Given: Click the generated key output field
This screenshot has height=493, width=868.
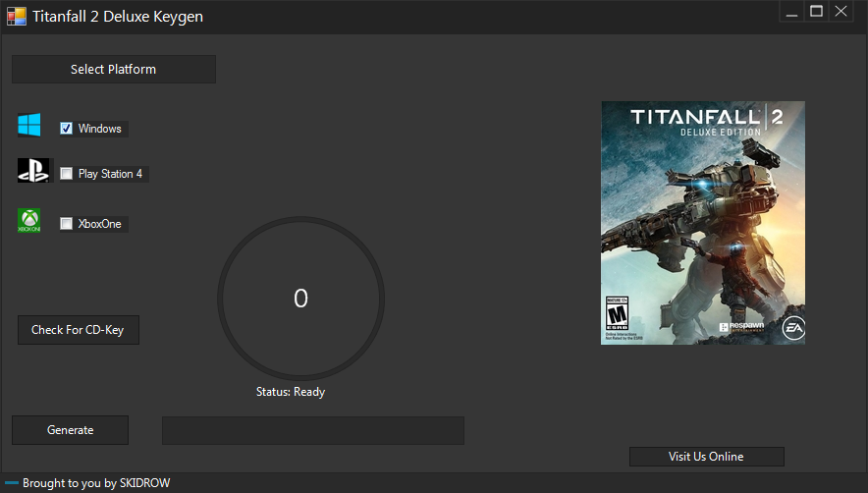Looking at the screenshot, I should [x=313, y=430].
